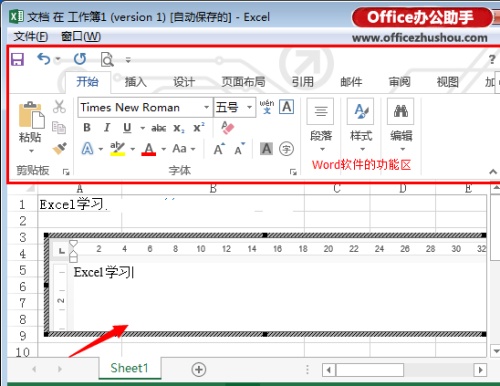
Task: Activate the Format Painter brush
Action: (60, 148)
